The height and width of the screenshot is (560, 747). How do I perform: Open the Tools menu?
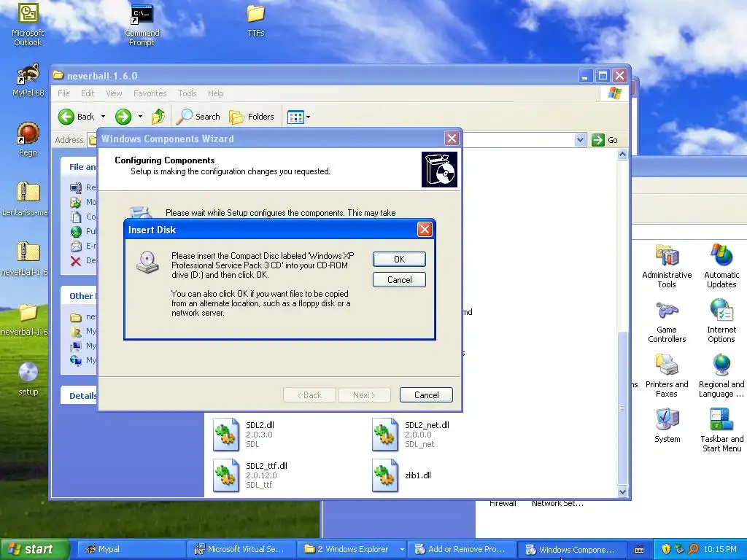point(187,93)
